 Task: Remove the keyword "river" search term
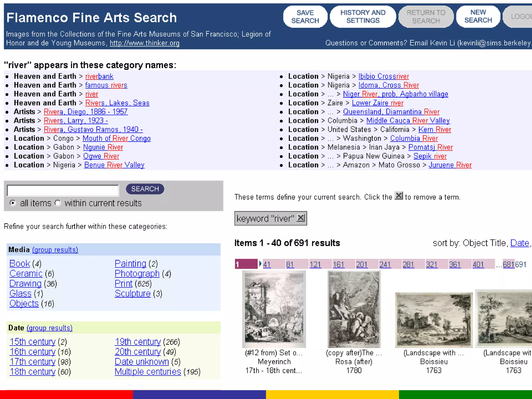click(301, 218)
